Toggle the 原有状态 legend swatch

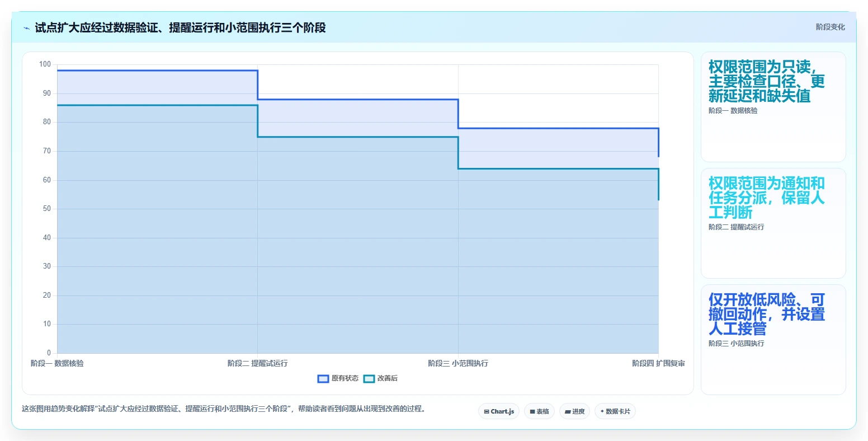(323, 379)
